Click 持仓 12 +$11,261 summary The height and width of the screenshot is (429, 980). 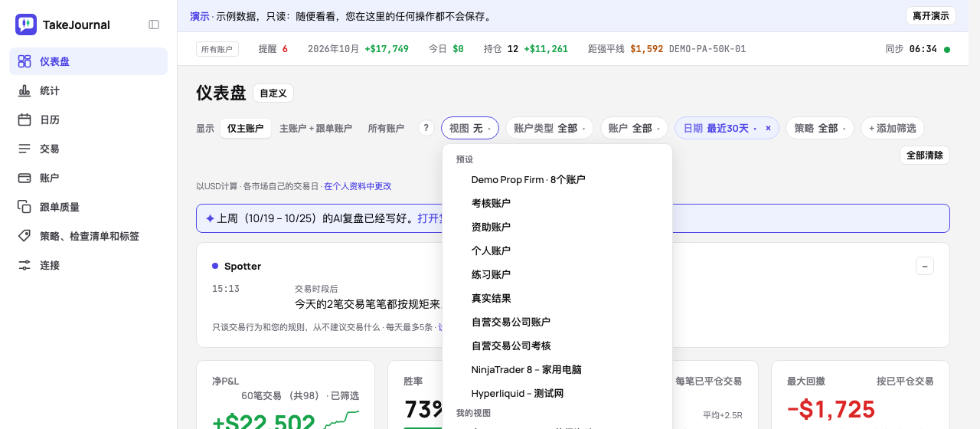tap(526, 49)
